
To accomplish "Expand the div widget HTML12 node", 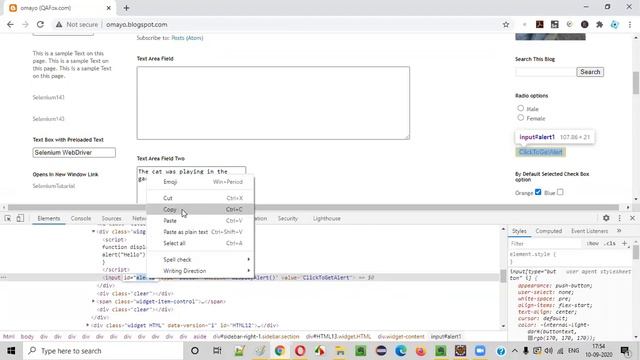I will click(87, 325).
